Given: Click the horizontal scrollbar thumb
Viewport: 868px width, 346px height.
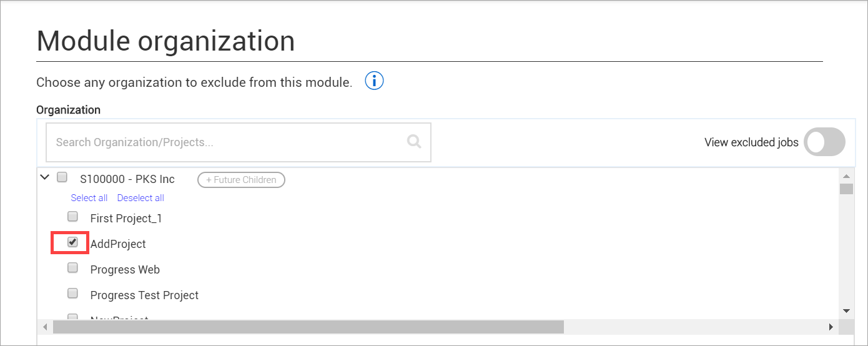Looking at the screenshot, I should tap(308, 327).
